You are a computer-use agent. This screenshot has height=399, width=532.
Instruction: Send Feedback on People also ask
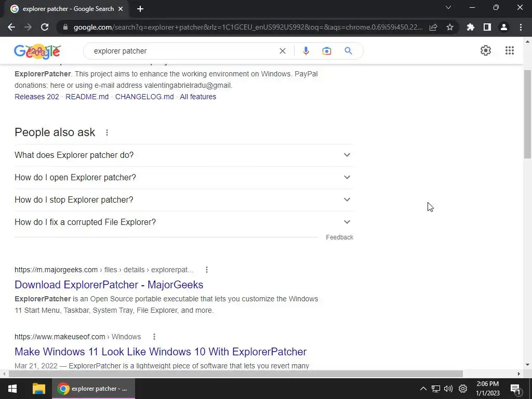tap(339, 237)
